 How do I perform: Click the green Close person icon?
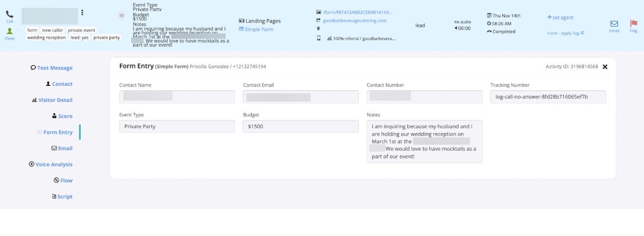pos(9,31)
